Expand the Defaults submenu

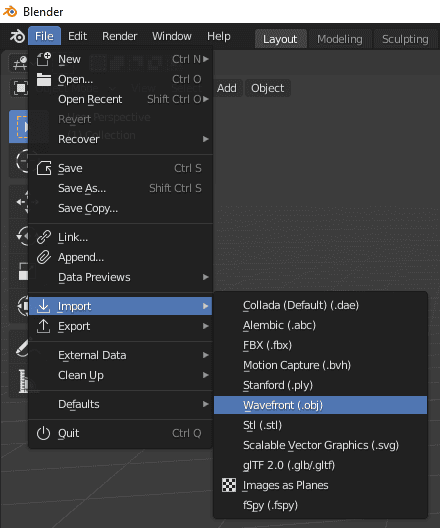coord(121,404)
